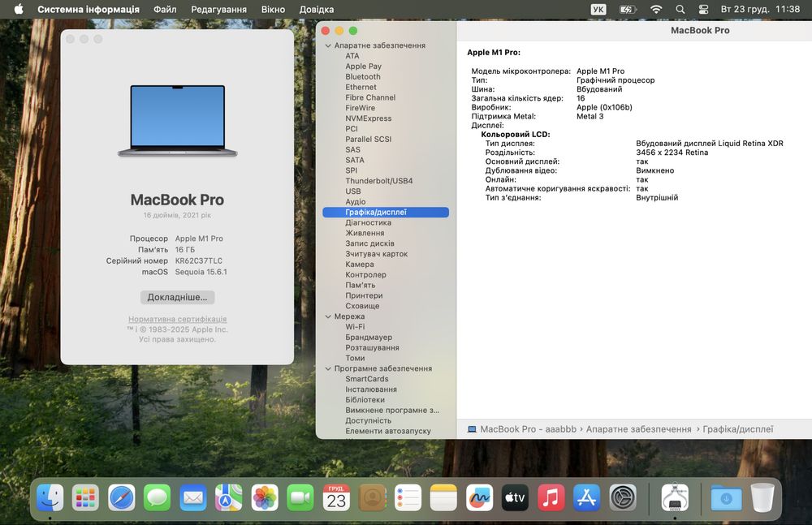Image resolution: width=812 pixels, height=525 pixels.
Task: Select Інсталювання under software
Action: click(371, 389)
